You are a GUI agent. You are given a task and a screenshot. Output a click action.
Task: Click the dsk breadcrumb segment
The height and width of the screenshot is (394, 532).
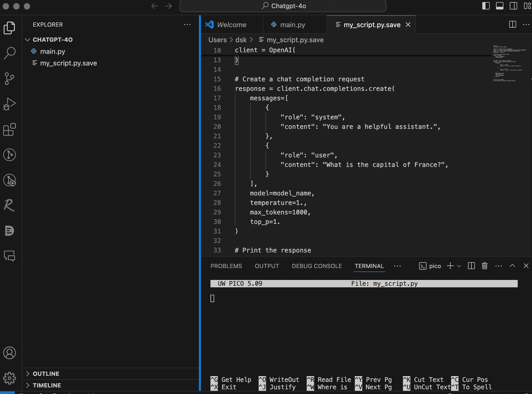(x=241, y=40)
